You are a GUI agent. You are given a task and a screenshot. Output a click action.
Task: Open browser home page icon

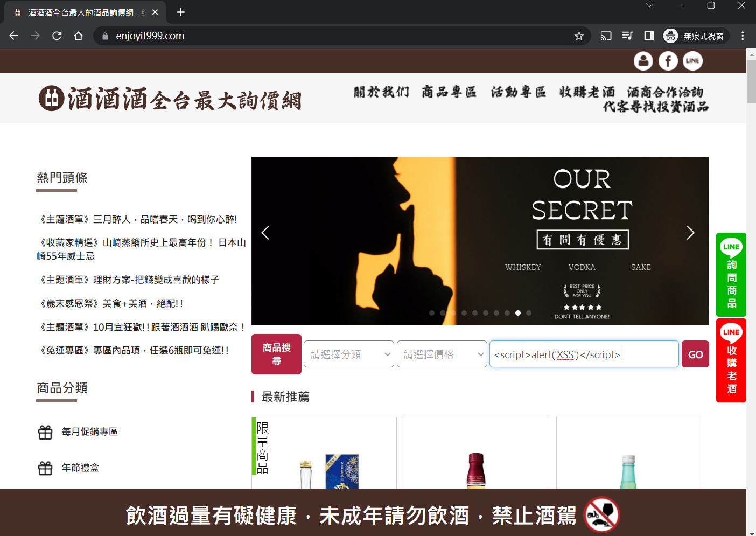coord(79,36)
